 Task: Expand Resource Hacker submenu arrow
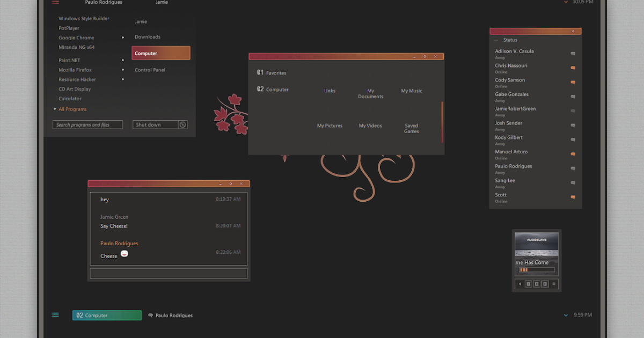tap(123, 79)
